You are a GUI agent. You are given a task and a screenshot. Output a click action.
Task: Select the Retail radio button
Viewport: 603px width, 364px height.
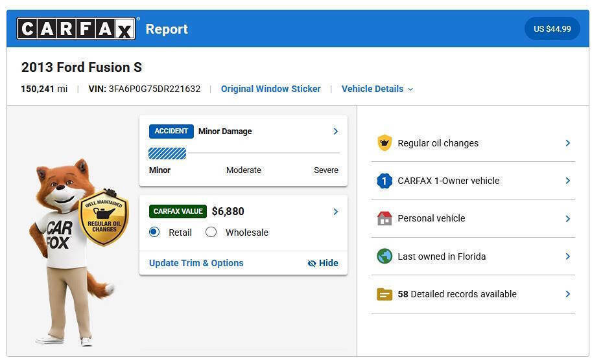pyautogui.click(x=154, y=232)
